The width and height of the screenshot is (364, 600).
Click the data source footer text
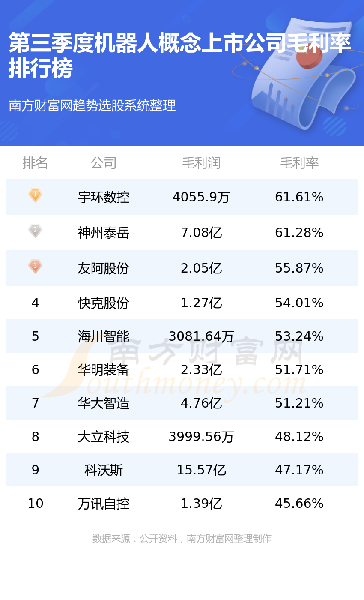[182, 539]
